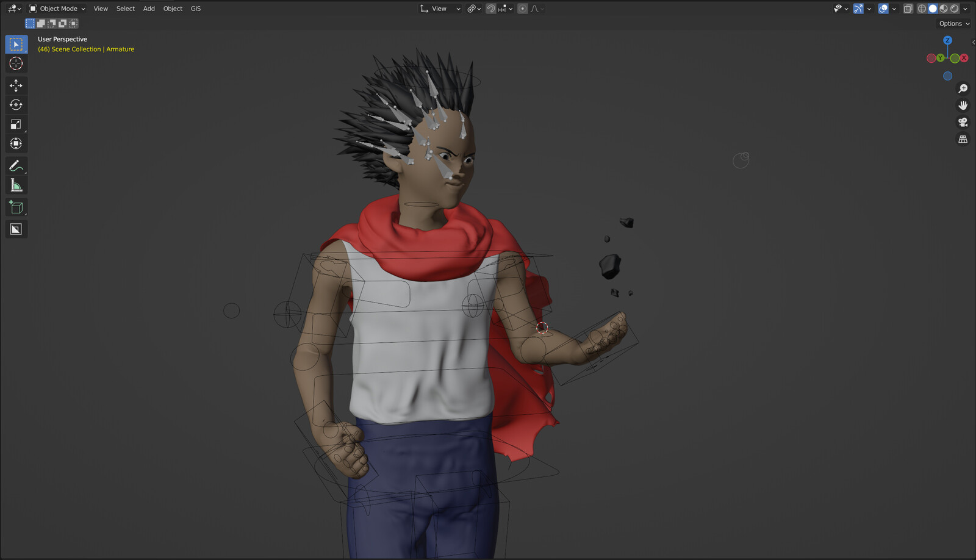Open the Object Mode dropdown
The width and height of the screenshot is (976, 560).
[57, 9]
